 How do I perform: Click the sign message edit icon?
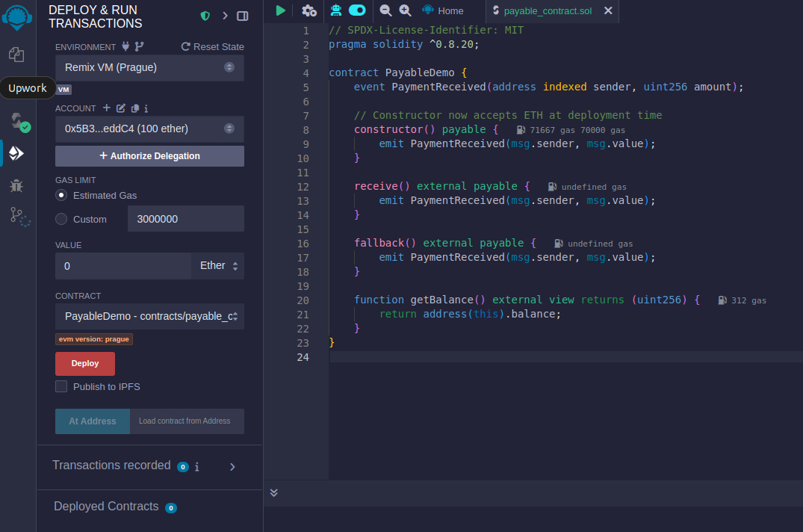pyautogui.click(x=121, y=108)
